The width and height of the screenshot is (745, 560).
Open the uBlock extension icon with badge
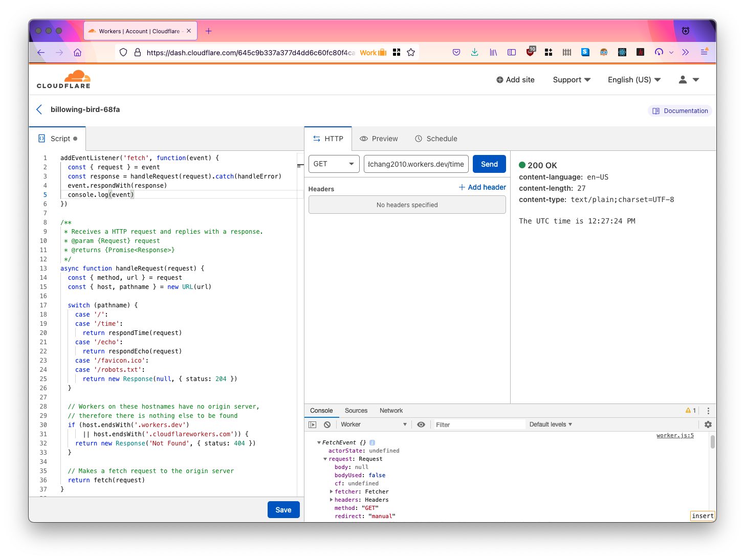531,52
